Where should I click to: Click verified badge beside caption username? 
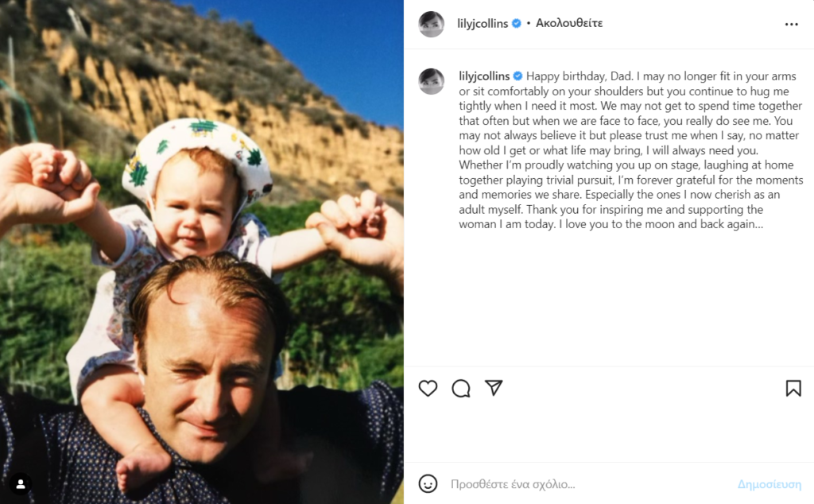tap(517, 76)
